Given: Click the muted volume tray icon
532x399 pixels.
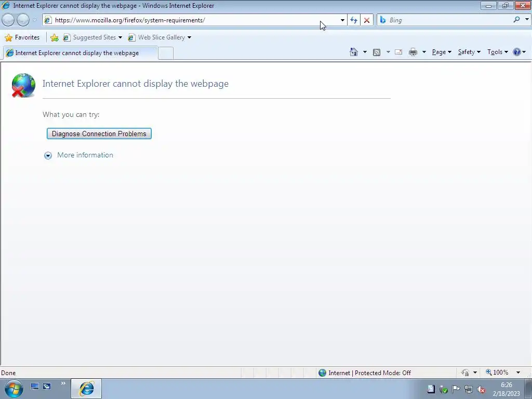Looking at the screenshot, I should [x=481, y=389].
